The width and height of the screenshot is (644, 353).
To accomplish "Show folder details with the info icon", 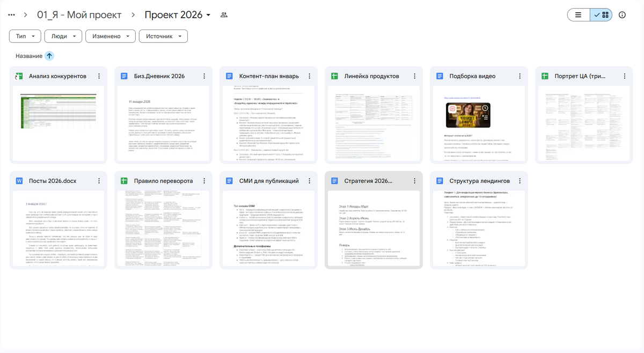I will pos(623,15).
